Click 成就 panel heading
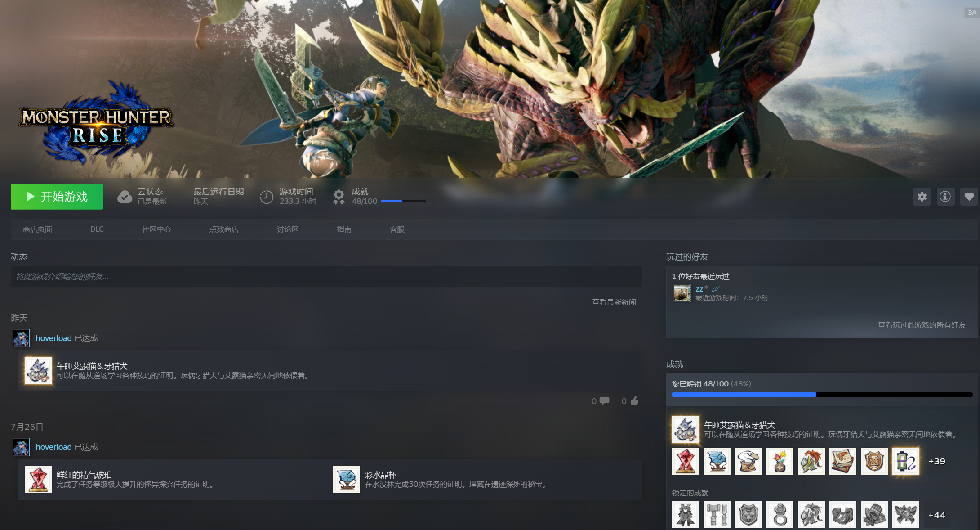The width and height of the screenshot is (980, 530). pyautogui.click(x=674, y=364)
